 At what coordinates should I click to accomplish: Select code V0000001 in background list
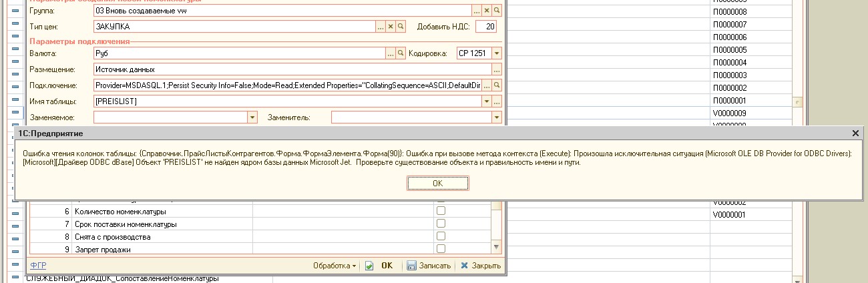[730, 215]
